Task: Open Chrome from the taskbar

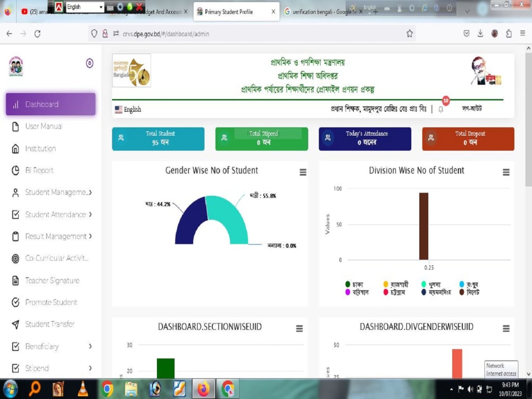Action: tap(107, 389)
